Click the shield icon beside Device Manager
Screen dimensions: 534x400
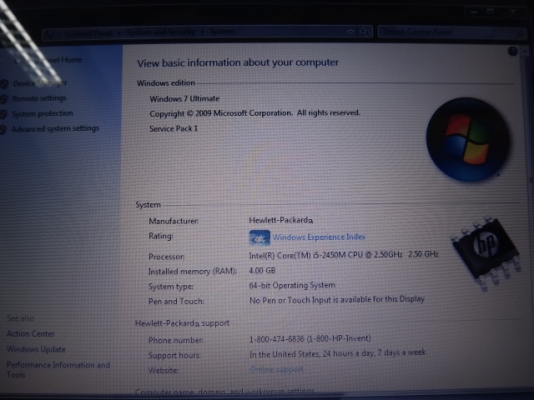coord(4,84)
